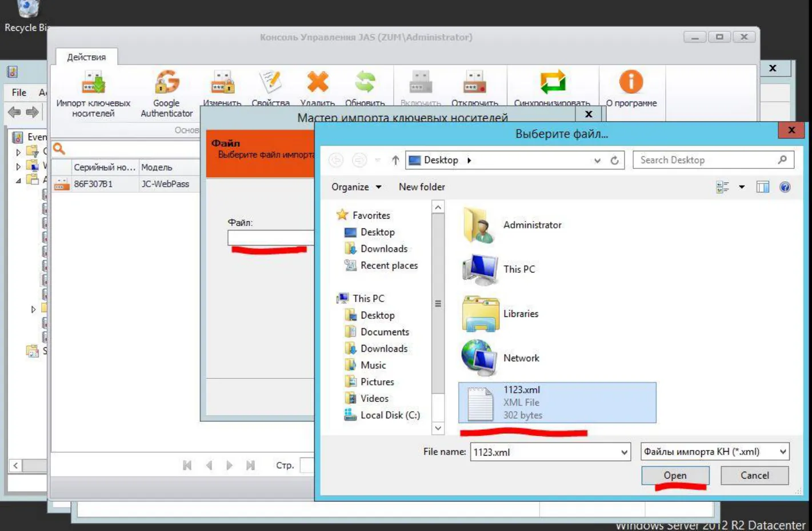Select the 86F307B1 row in the table
Viewport: 812px width, 531px height.
(126, 184)
